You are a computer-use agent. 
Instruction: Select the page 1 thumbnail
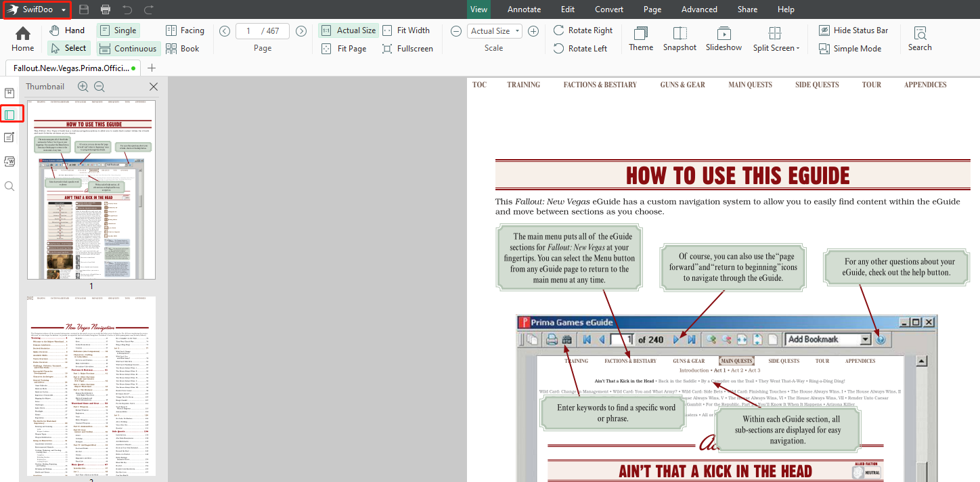coord(91,190)
